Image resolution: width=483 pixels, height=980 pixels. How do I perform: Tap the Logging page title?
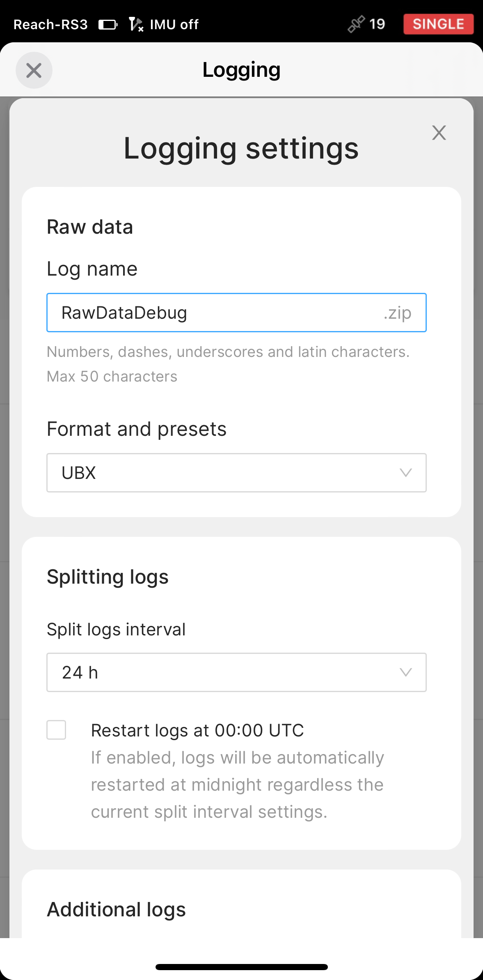[x=241, y=70]
